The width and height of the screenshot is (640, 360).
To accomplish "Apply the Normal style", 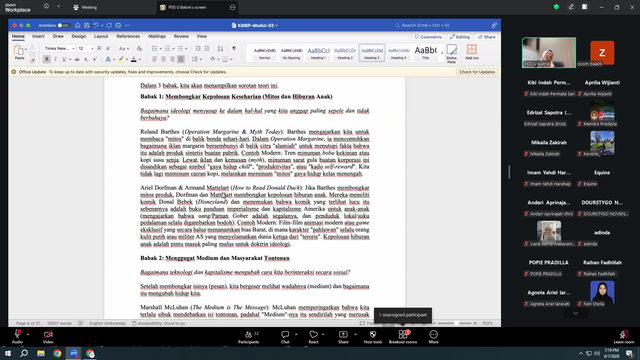I will click(264, 53).
